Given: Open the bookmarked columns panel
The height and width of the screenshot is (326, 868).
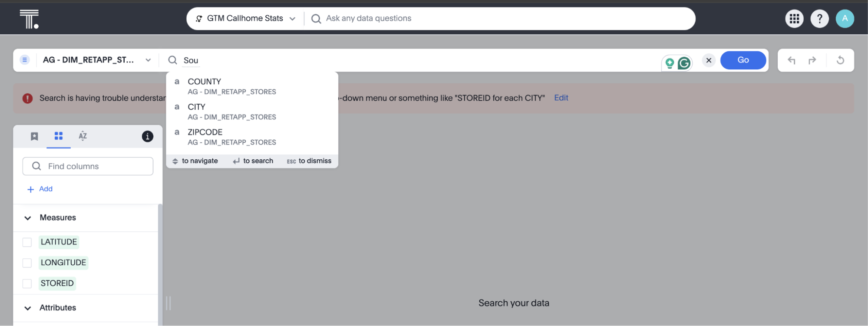Looking at the screenshot, I should point(34,136).
